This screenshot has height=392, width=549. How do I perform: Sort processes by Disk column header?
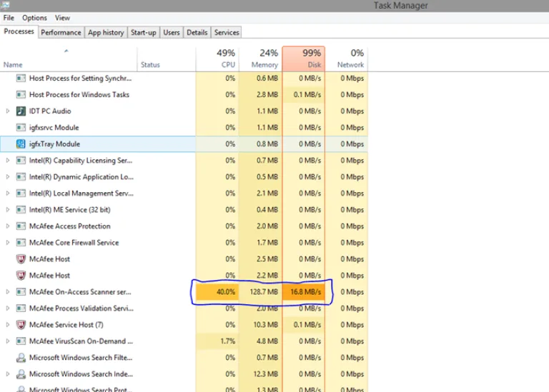tap(304, 59)
